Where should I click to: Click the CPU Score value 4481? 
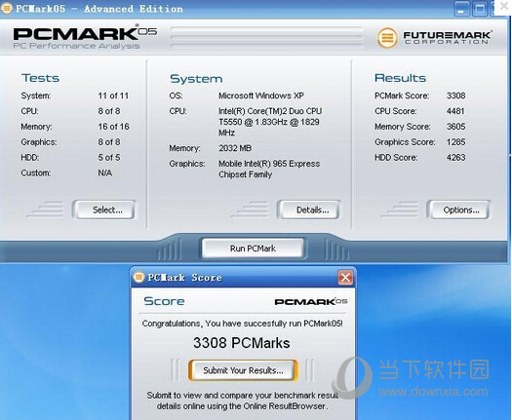pos(455,111)
